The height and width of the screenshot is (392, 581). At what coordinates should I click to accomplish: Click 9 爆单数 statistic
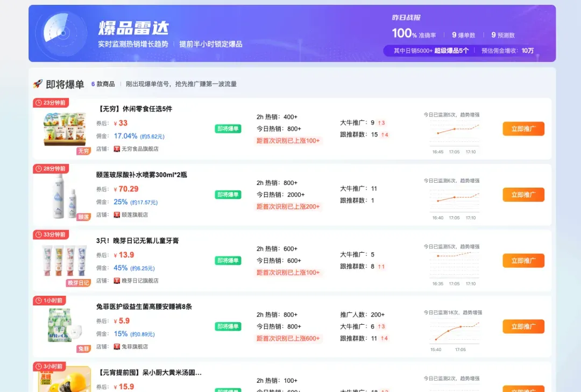pyautogui.click(x=464, y=35)
